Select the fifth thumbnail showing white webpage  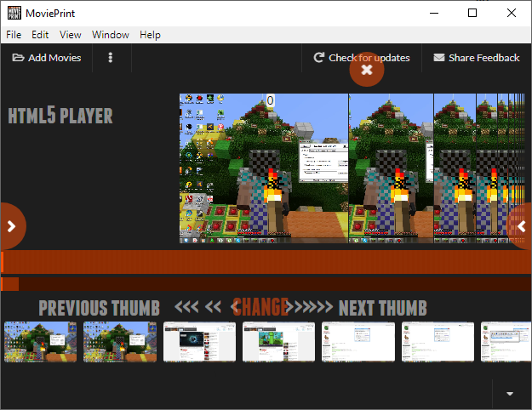click(358, 342)
